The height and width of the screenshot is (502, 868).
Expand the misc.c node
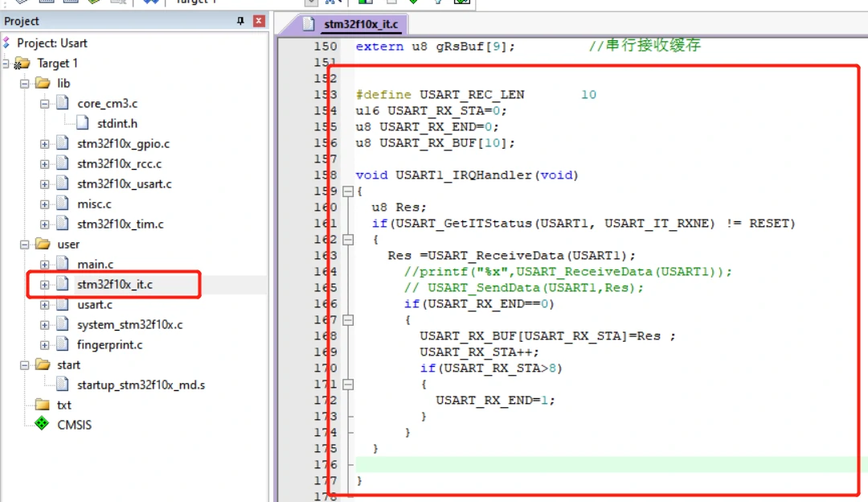coord(44,204)
